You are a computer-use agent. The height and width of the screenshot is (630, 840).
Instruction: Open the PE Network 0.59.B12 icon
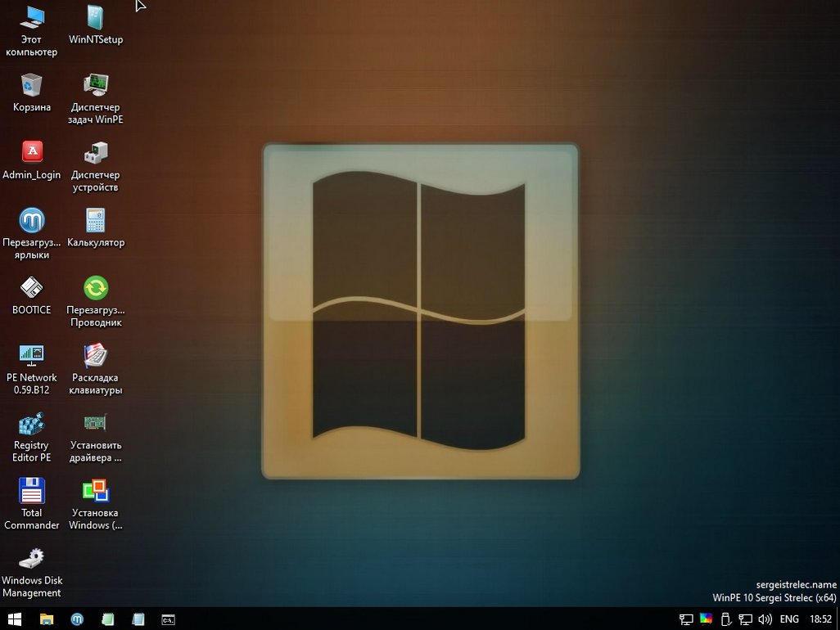point(32,356)
